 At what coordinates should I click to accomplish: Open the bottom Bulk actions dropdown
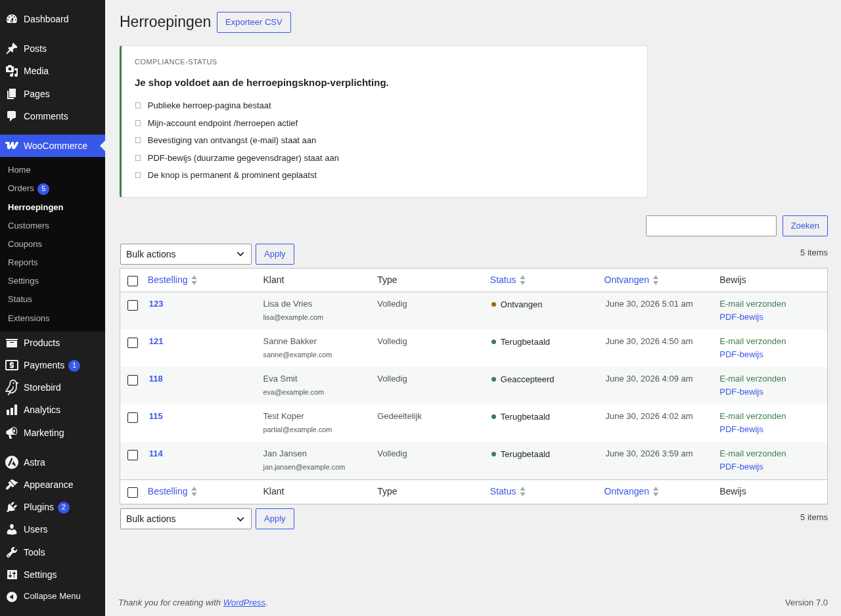(x=186, y=519)
